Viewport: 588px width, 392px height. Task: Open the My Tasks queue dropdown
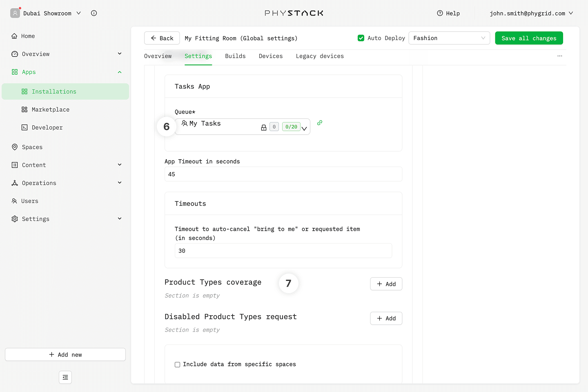243,127
